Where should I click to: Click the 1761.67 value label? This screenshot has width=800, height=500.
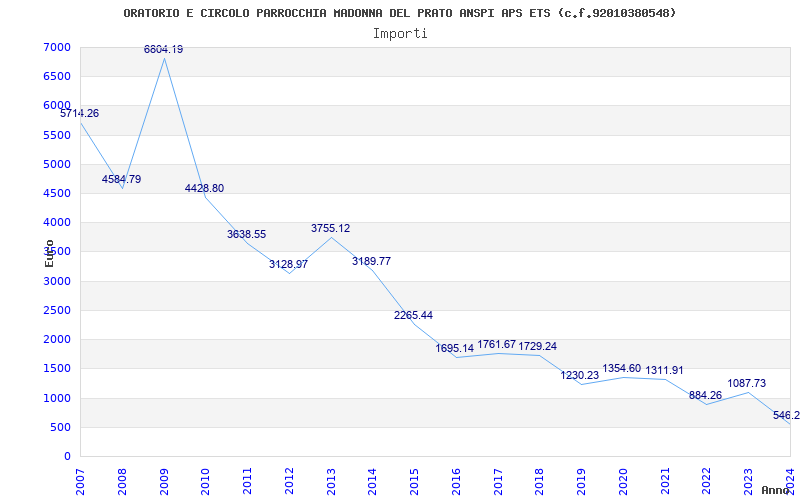click(x=496, y=345)
